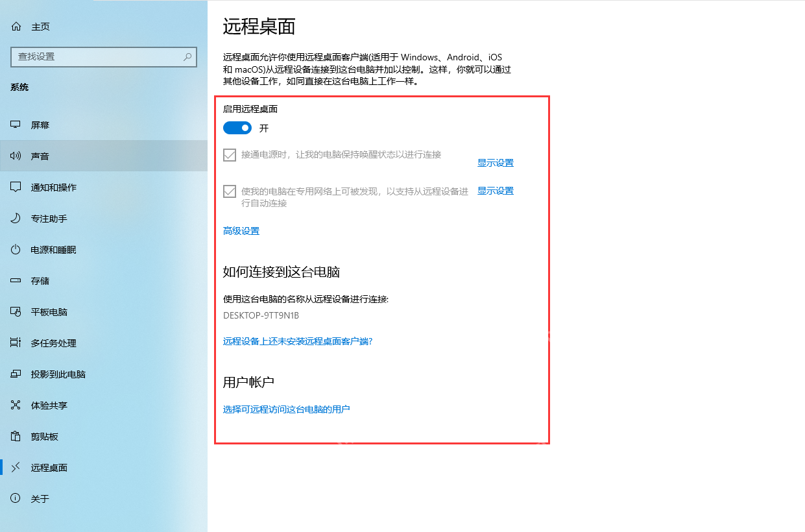The height and width of the screenshot is (532, 805).
Task: Select the 电源和睡眠 power icon
Action: click(x=16, y=250)
